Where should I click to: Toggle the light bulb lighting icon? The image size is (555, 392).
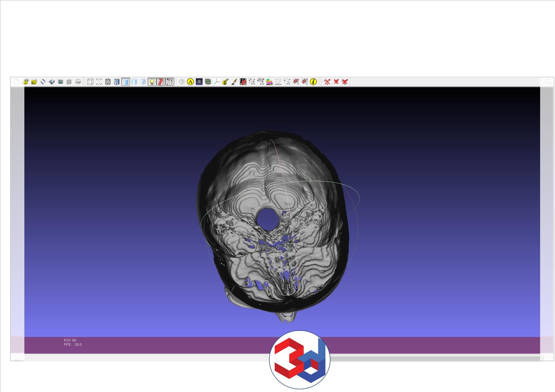[x=152, y=82]
